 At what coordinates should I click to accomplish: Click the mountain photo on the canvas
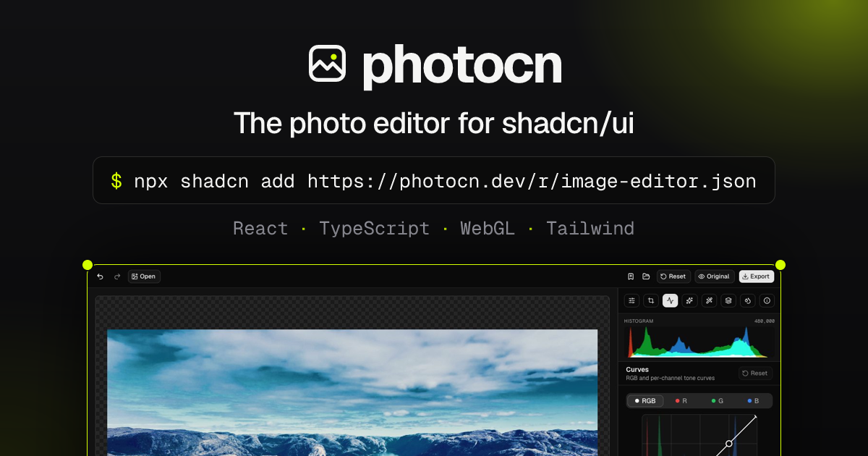352,392
